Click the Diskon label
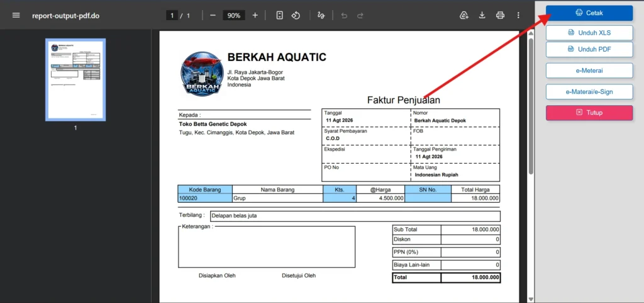This screenshot has height=303, width=644. click(x=402, y=239)
